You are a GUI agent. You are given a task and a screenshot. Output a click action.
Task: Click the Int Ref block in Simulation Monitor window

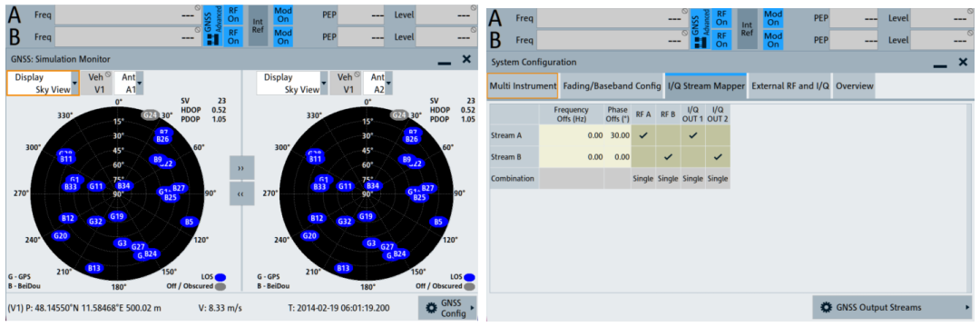[258, 25]
